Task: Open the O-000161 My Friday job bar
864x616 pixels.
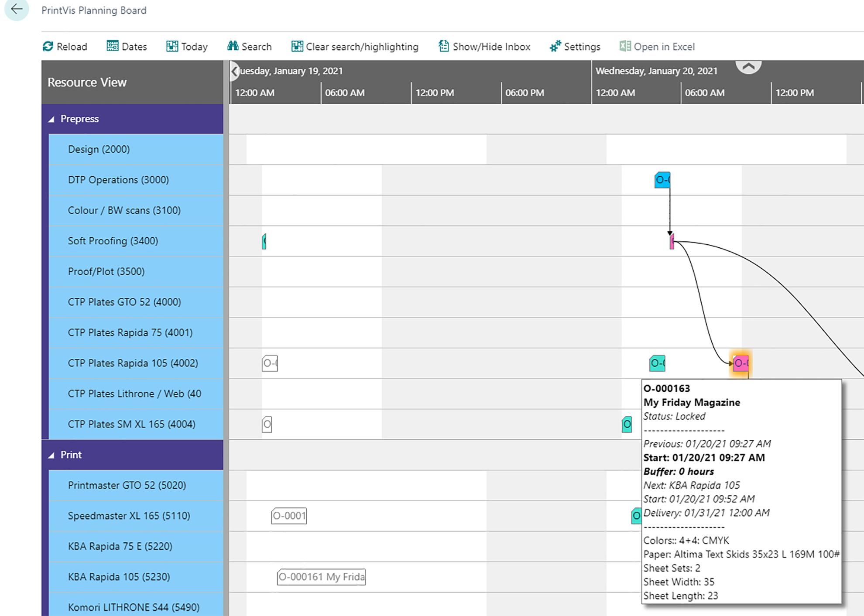Action: point(322,577)
